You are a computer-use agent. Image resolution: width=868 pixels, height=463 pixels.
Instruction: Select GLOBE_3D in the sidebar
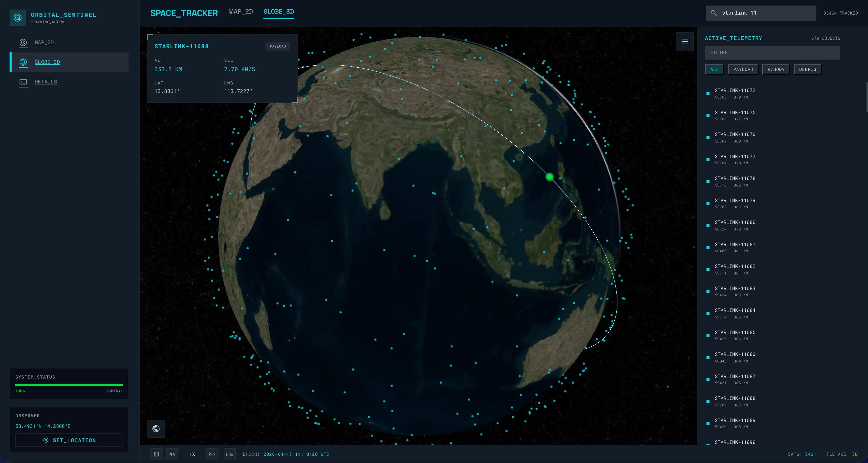coord(69,62)
